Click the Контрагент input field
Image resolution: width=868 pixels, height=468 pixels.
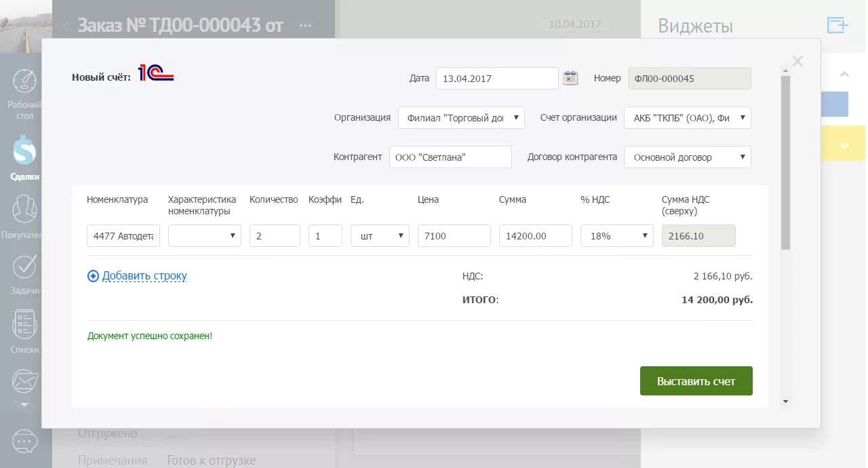(x=450, y=157)
